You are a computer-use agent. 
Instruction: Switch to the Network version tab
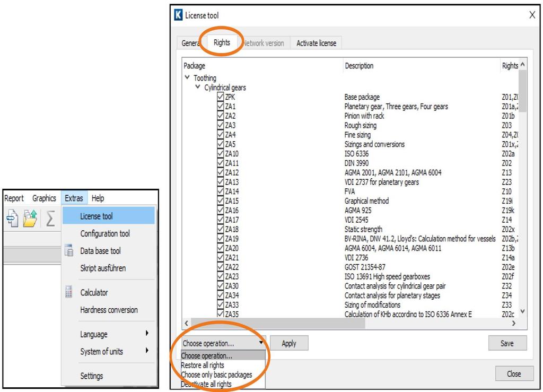[264, 43]
